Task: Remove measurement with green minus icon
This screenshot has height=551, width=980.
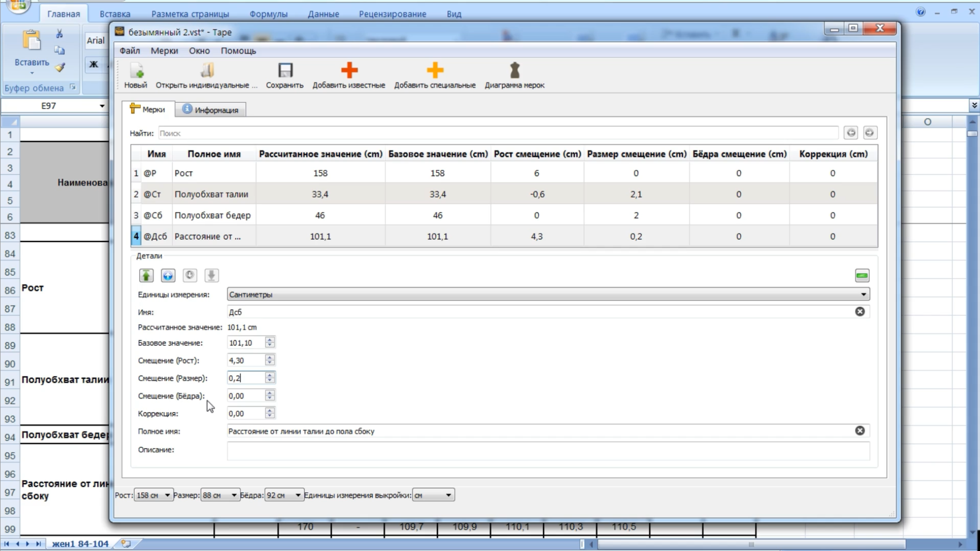Action: pyautogui.click(x=862, y=275)
